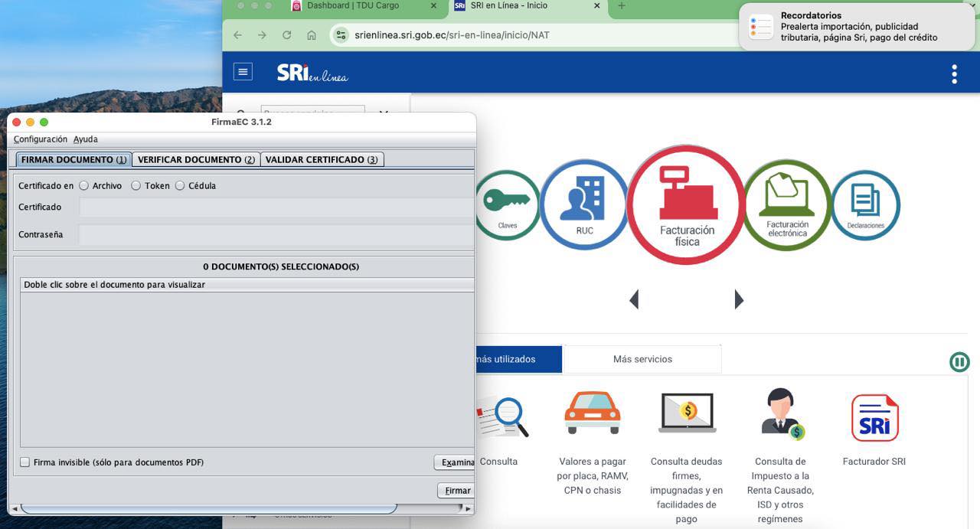Select the Archivo radio button
This screenshot has height=529, width=980.
pos(84,185)
